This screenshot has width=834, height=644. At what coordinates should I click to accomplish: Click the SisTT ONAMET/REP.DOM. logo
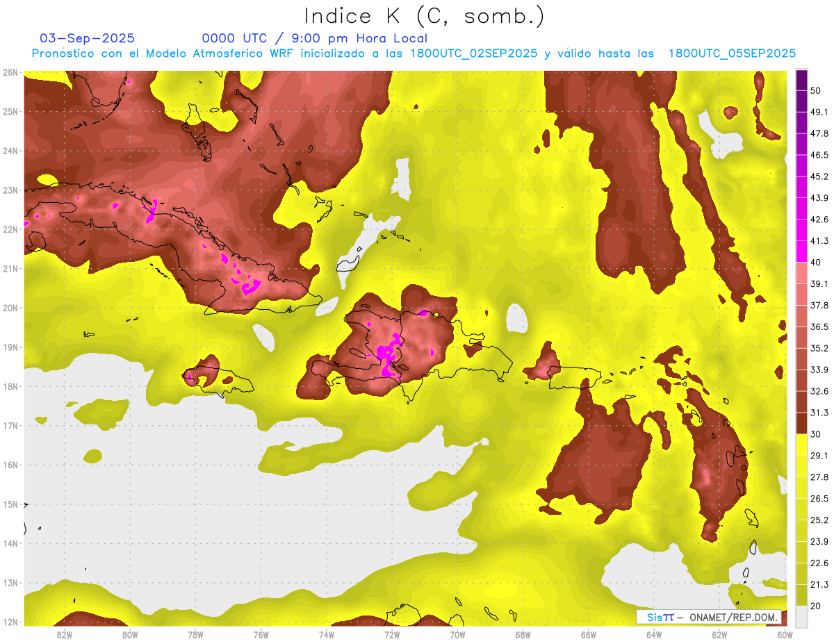pyautogui.click(x=708, y=617)
